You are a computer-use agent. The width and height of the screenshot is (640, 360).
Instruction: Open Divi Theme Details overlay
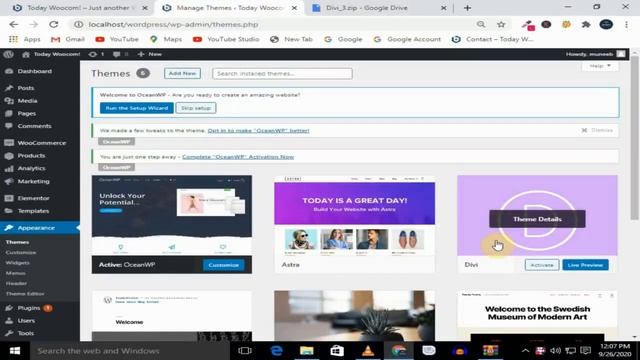pos(537,219)
